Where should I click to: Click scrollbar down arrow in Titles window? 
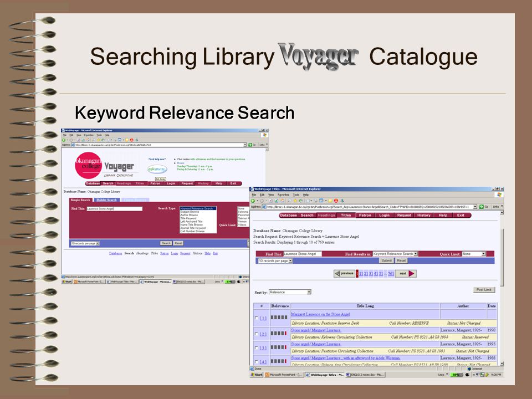click(x=502, y=364)
